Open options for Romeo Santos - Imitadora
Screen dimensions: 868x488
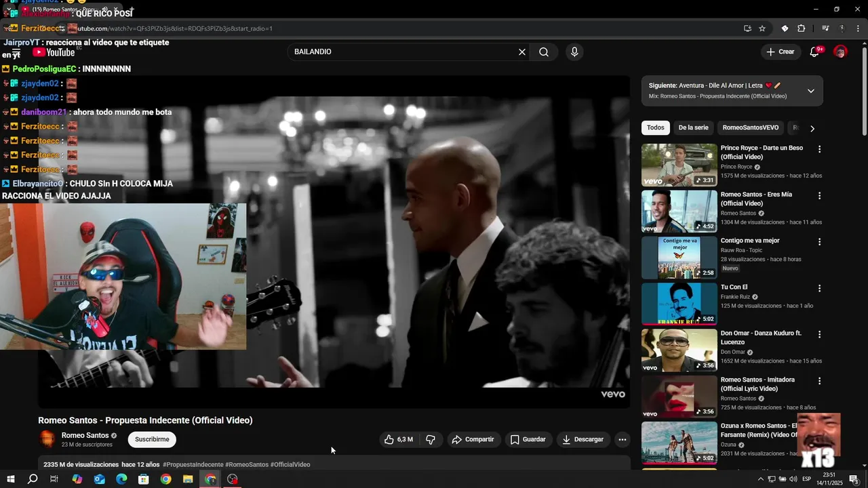(x=819, y=381)
